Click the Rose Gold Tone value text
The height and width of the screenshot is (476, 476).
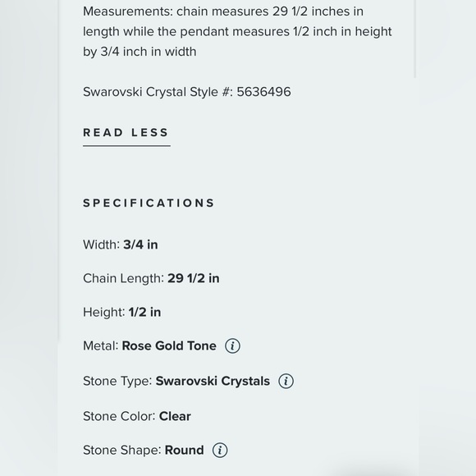point(169,346)
